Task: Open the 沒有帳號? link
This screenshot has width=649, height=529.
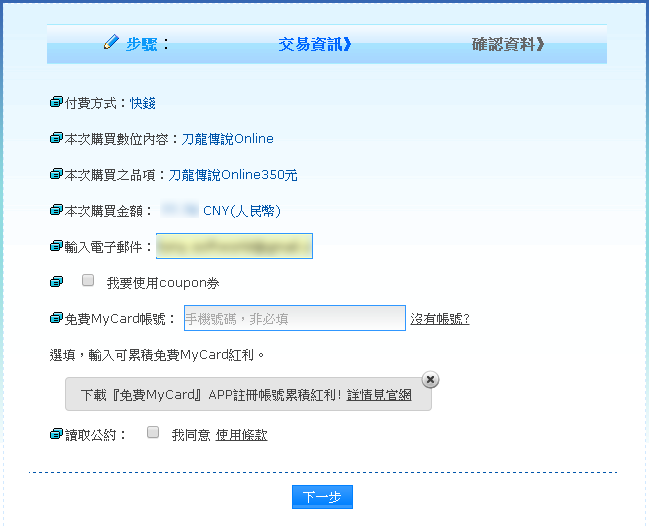Action: pyautogui.click(x=440, y=319)
